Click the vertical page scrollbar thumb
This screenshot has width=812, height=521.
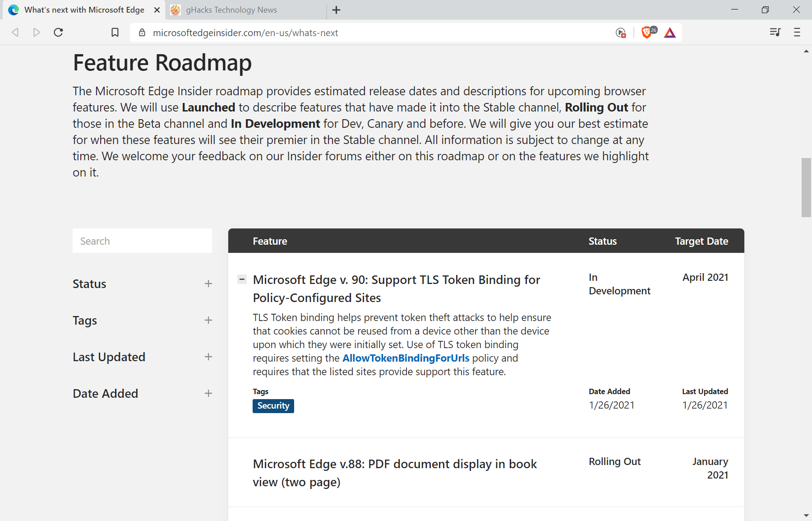[x=806, y=187]
